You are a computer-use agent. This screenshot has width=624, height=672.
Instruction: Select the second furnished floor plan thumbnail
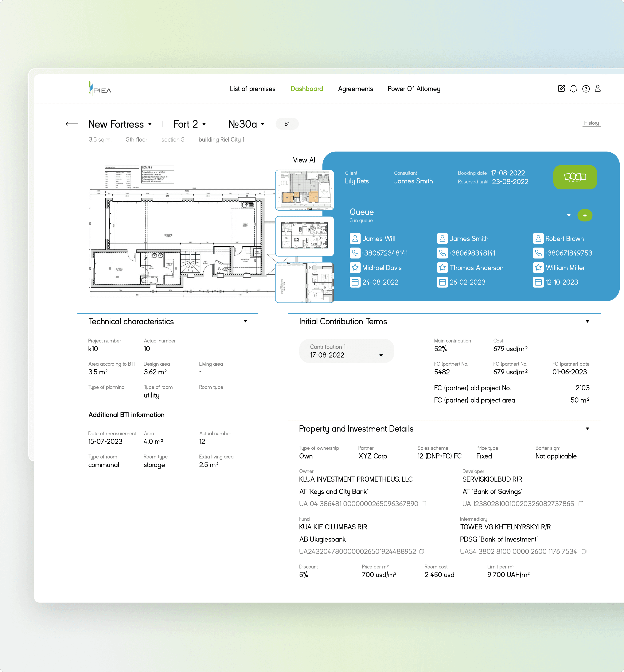[x=305, y=236]
